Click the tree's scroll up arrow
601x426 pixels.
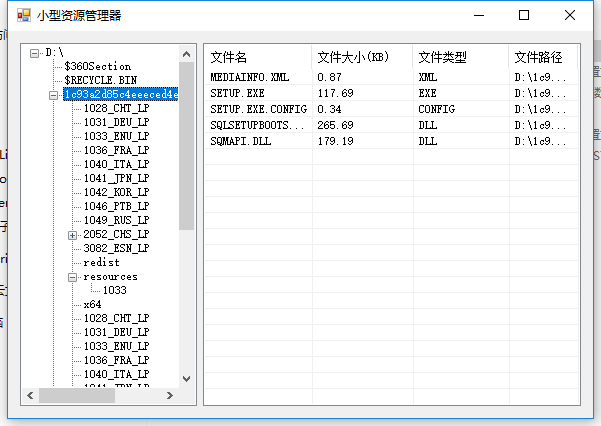pos(187,54)
